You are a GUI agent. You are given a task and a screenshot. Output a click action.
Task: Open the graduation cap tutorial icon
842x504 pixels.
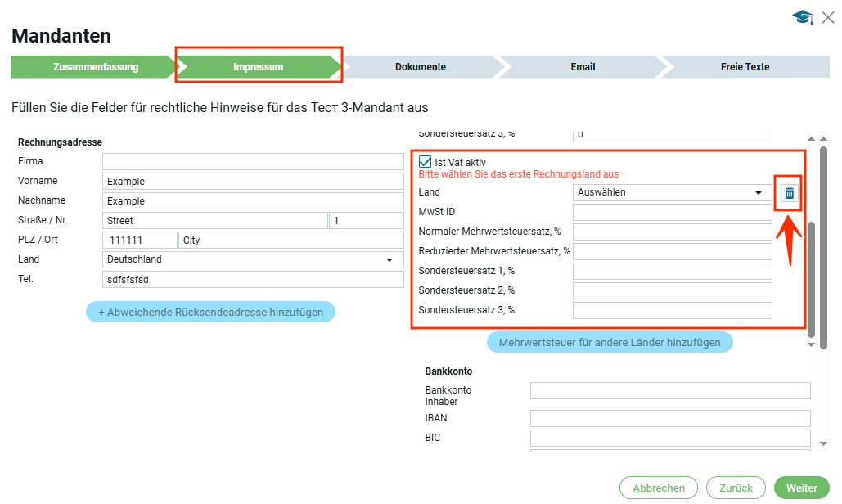click(802, 18)
